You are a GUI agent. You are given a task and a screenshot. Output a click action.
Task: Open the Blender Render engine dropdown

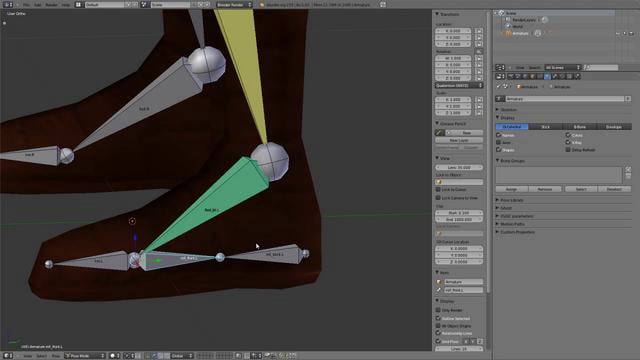(x=234, y=4)
